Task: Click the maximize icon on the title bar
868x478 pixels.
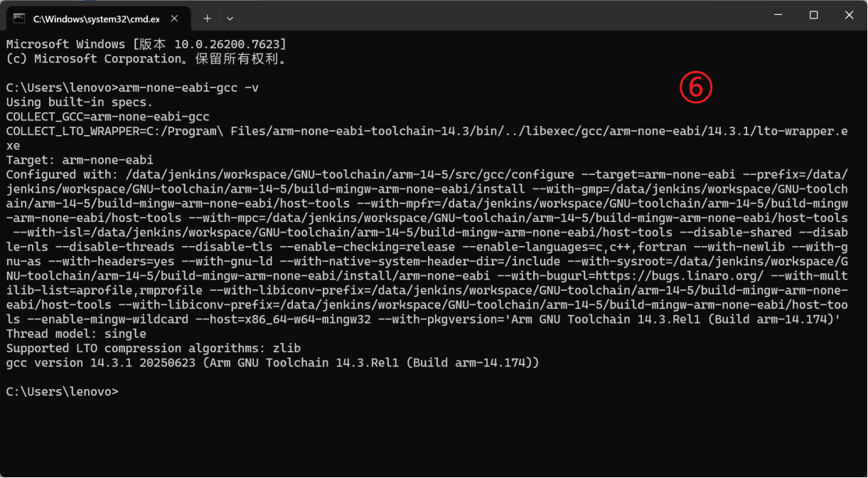Action: (813, 14)
